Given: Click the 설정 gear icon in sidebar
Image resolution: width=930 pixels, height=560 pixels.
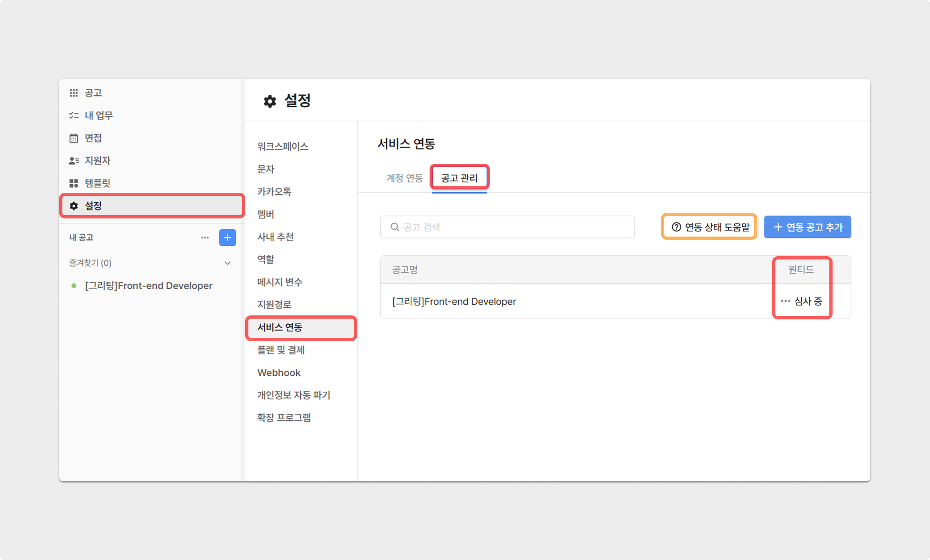Looking at the screenshot, I should (x=74, y=206).
